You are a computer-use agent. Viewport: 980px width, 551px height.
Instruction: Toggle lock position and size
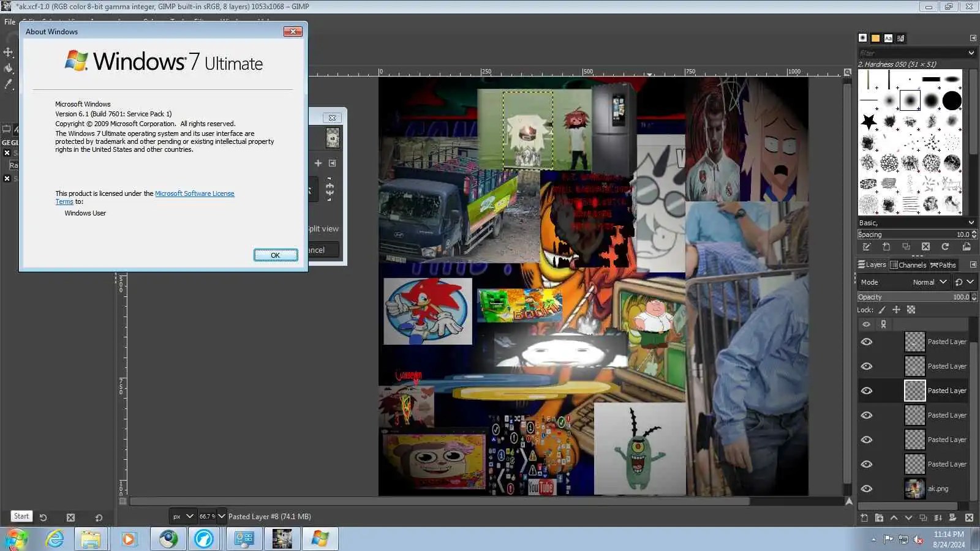[896, 310]
